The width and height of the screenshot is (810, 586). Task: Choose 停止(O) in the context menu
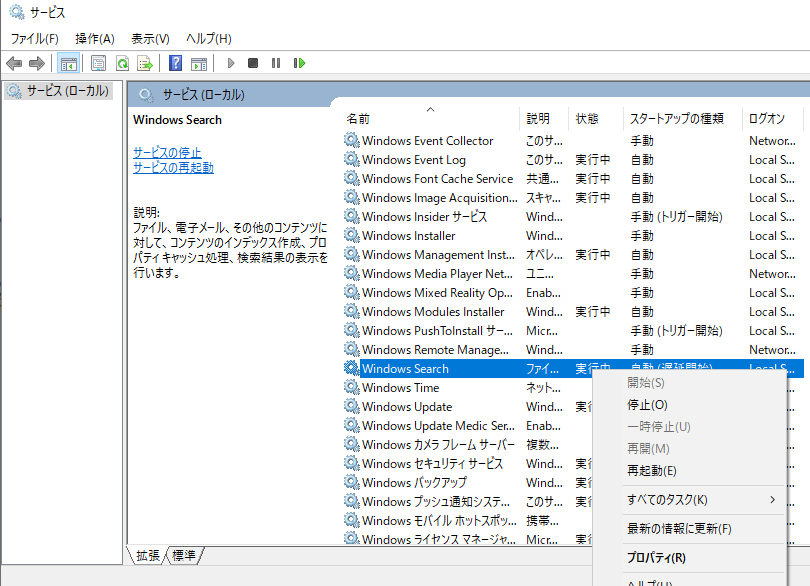tap(647, 405)
